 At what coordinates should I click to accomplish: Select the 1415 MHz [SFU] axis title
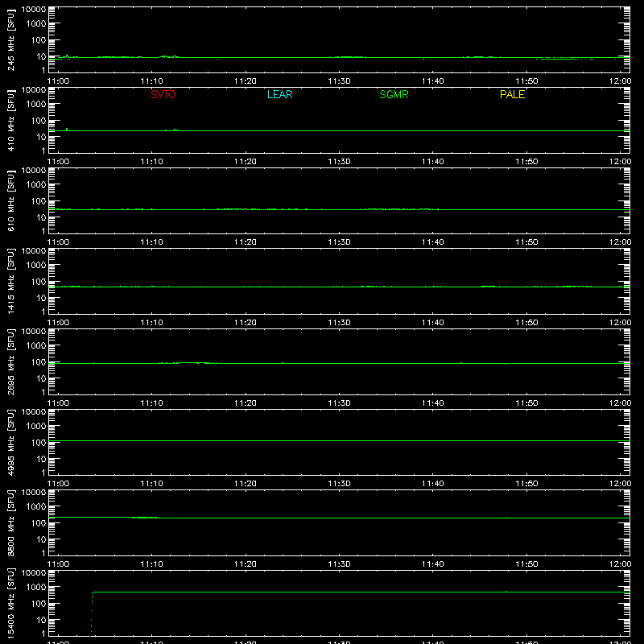(11, 281)
